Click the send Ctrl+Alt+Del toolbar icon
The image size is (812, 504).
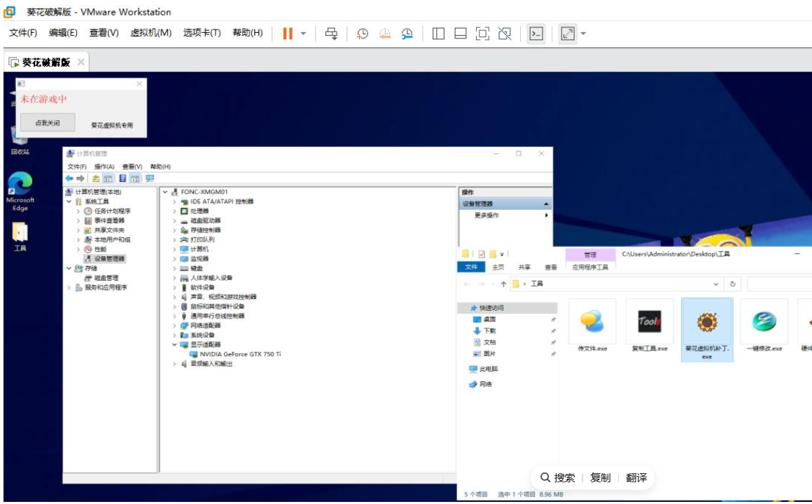click(332, 34)
